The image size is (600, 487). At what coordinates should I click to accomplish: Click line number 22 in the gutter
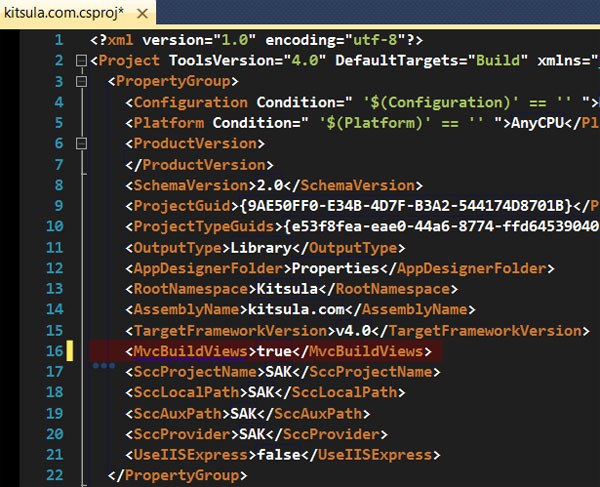tap(54, 475)
